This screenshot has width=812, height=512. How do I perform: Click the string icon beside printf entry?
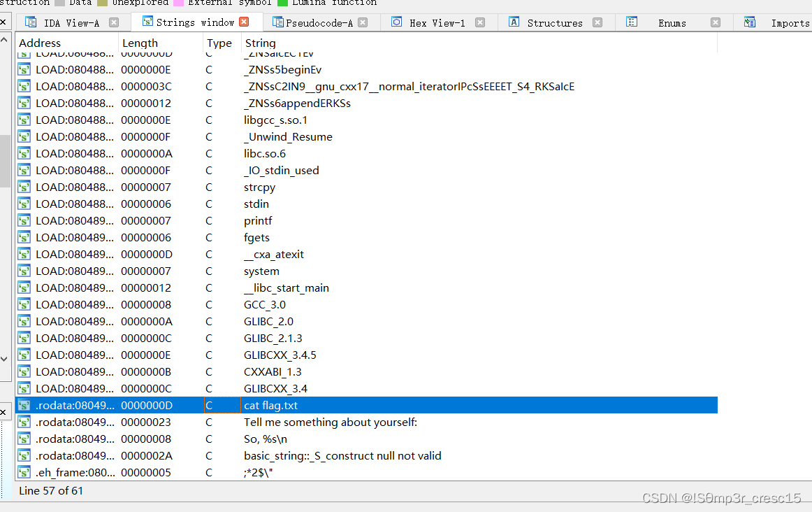[24, 220]
